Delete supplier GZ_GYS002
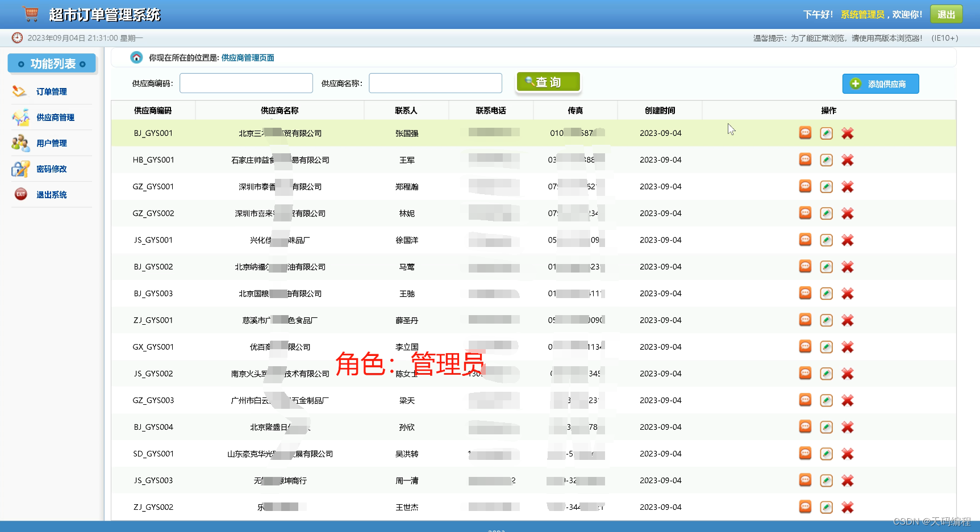 (848, 213)
